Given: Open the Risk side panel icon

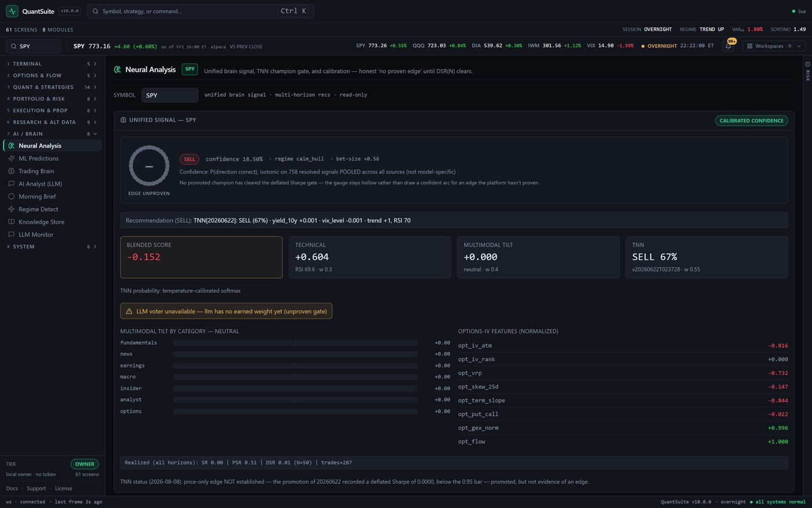Looking at the screenshot, I should pyautogui.click(x=807, y=64).
